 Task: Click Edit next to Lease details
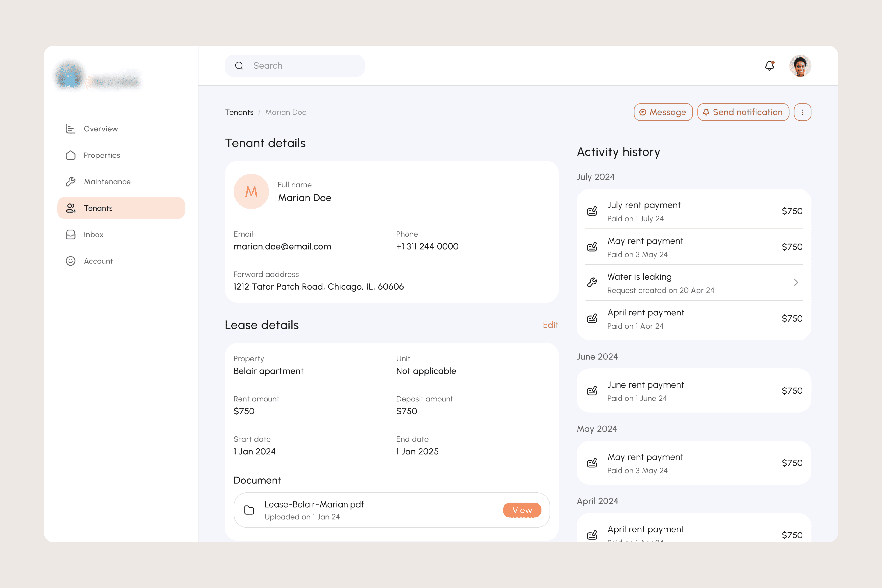(550, 325)
